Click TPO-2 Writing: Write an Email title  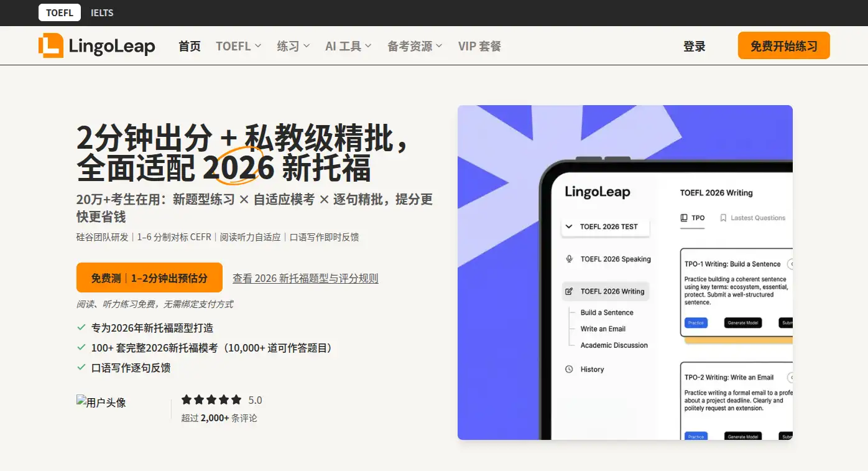729,377
